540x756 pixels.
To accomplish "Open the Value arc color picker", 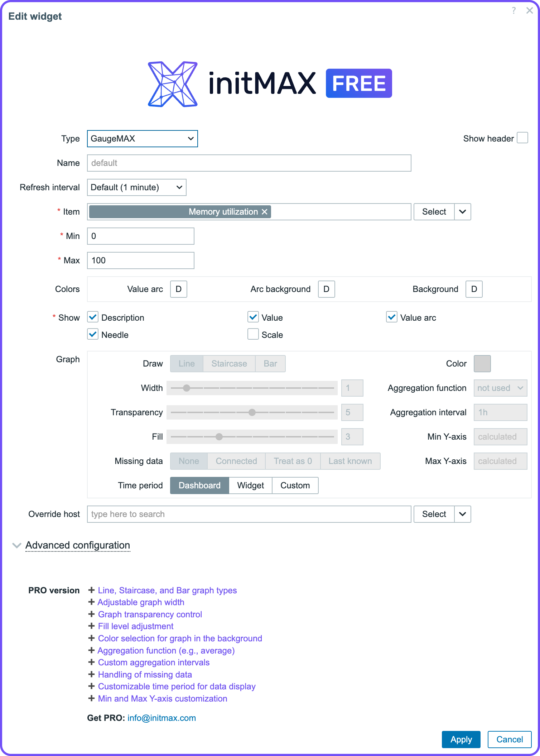I will pos(178,289).
